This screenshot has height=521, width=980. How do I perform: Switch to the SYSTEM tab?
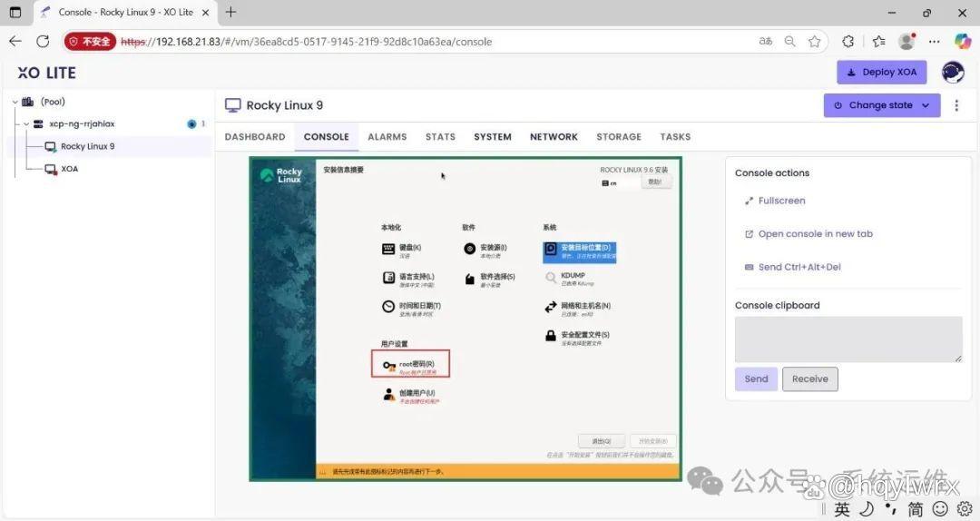point(493,137)
